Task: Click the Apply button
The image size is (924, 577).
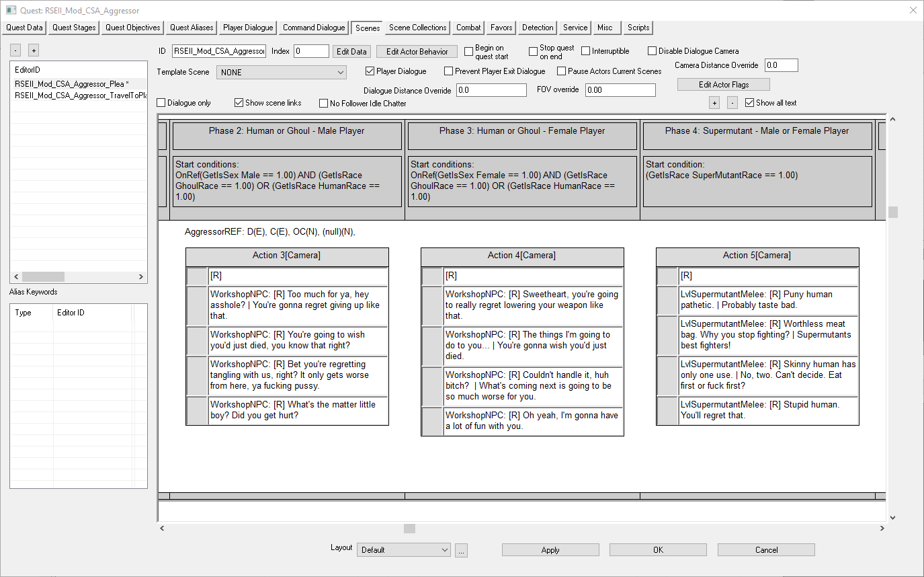Action: click(550, 550)
